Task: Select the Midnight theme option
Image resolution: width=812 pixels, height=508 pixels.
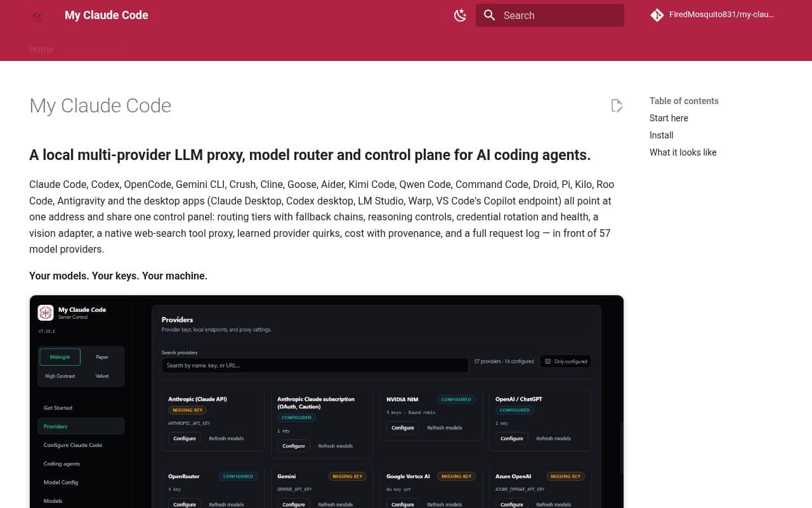Action: coord(60,357)
